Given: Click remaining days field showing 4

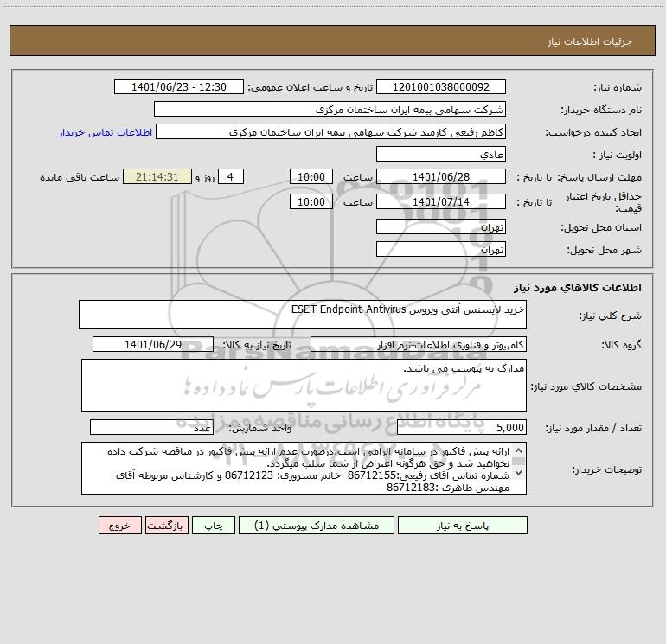Looking at the screenshot, I should [x=231, y=176].
